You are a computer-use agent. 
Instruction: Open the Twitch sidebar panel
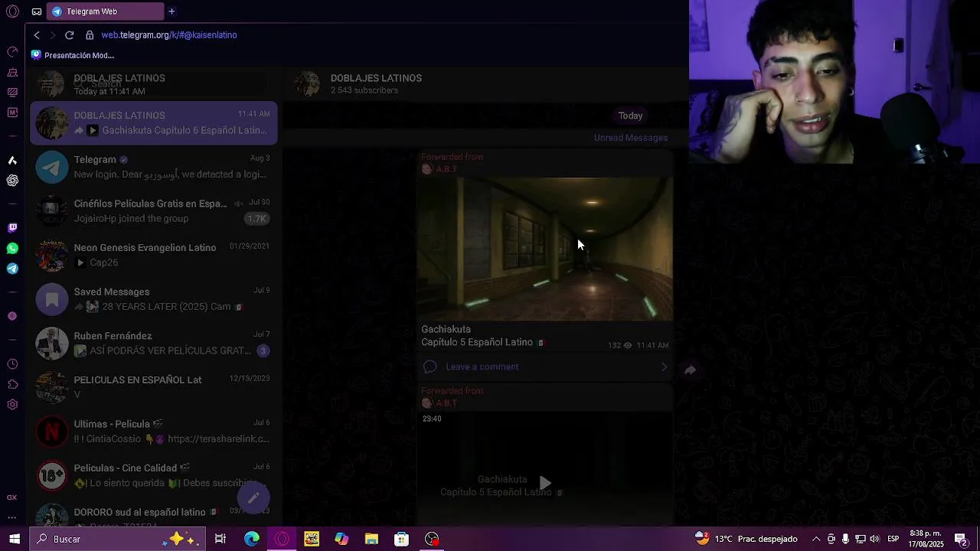[12, 228]
